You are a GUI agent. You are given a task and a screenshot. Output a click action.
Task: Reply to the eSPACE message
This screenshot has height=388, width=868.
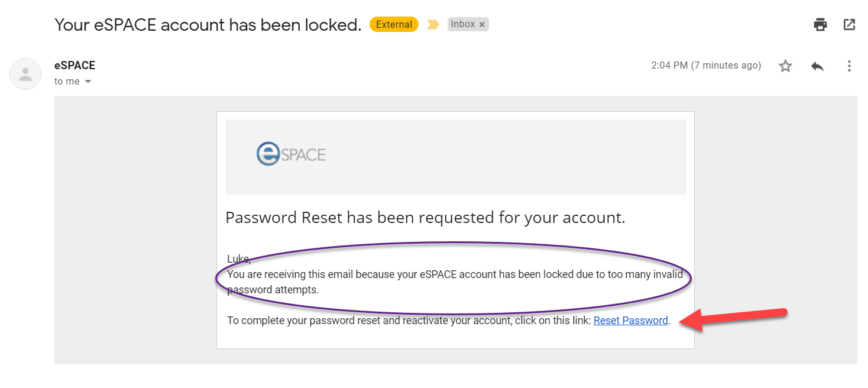tap(817, 66)
